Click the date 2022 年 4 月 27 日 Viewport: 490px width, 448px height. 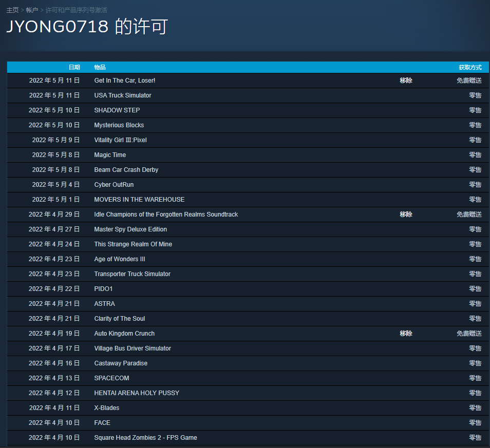click(x=54, y=229)
